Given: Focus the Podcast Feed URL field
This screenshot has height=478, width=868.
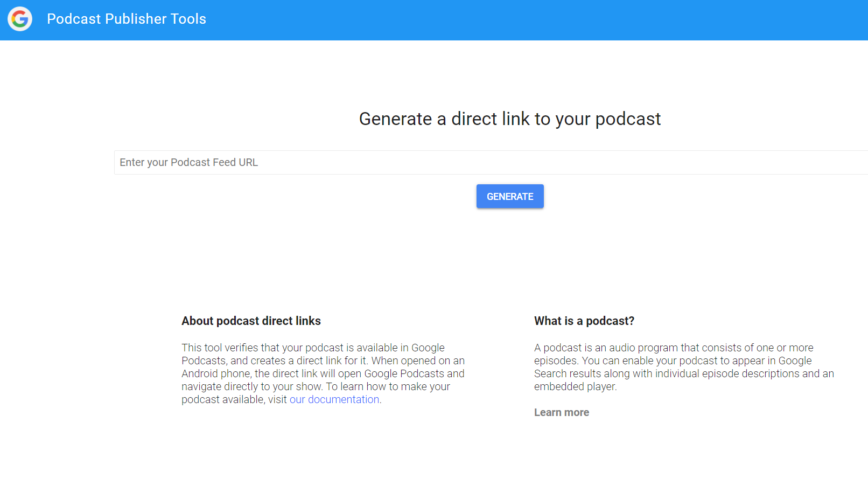Looking at the screenshot, I should [x=491, y=162].
